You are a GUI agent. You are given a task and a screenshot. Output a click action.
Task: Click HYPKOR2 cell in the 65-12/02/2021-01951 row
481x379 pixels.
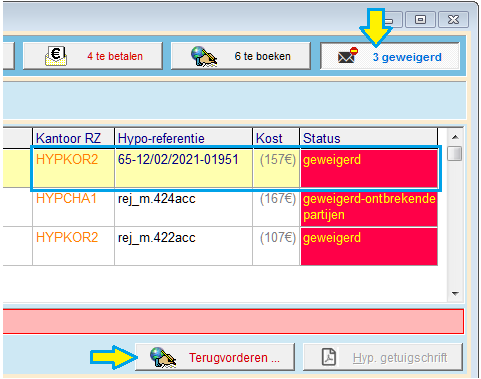pos(73,168)
